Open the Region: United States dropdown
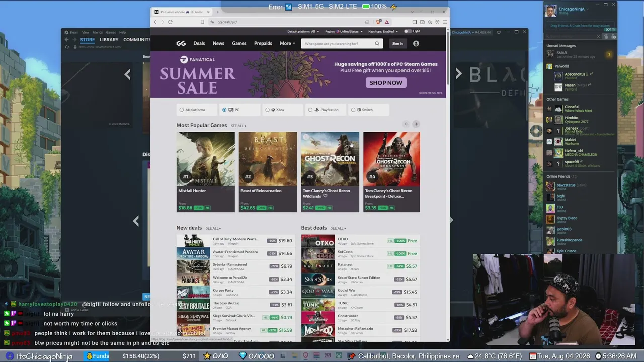644x362 pixels. [344, 31]
